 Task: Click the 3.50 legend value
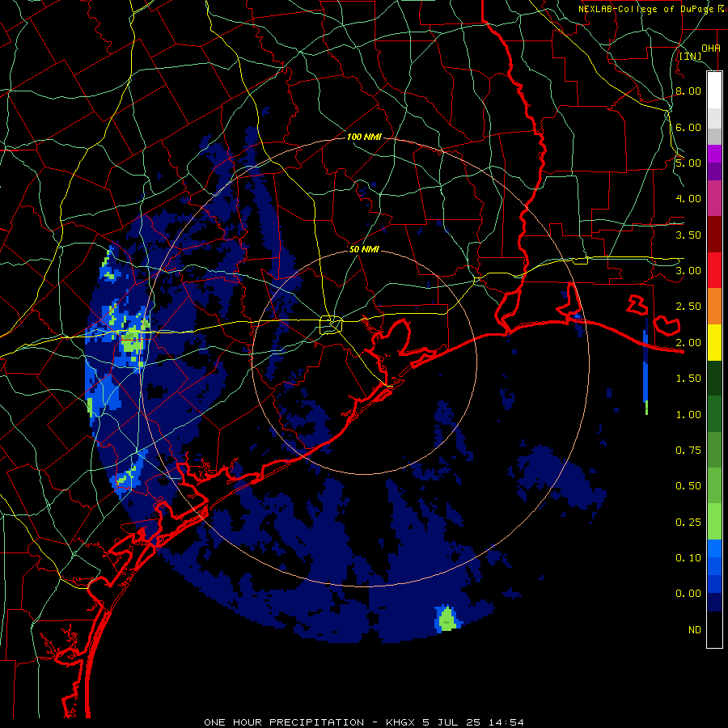point(688,235)
